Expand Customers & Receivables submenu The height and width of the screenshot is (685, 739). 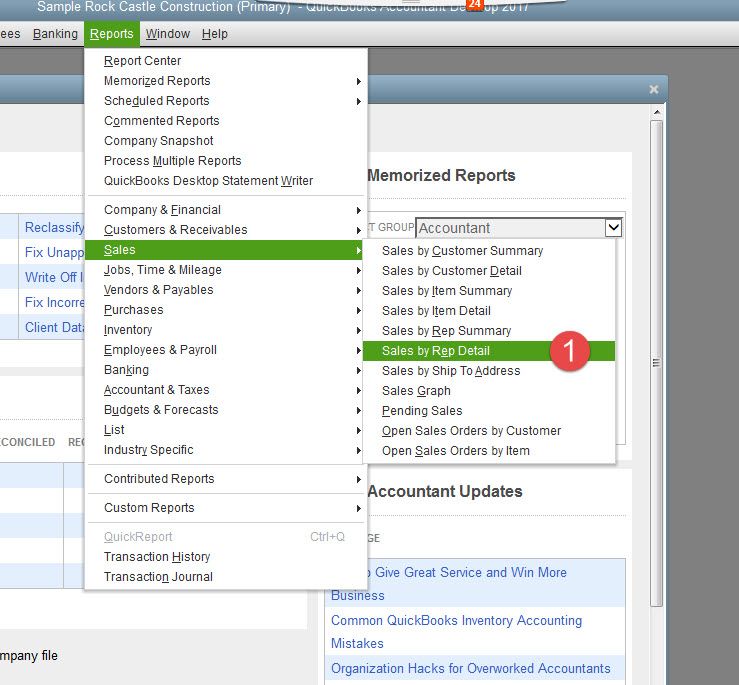pyautogui.click(x=225, y=230)
